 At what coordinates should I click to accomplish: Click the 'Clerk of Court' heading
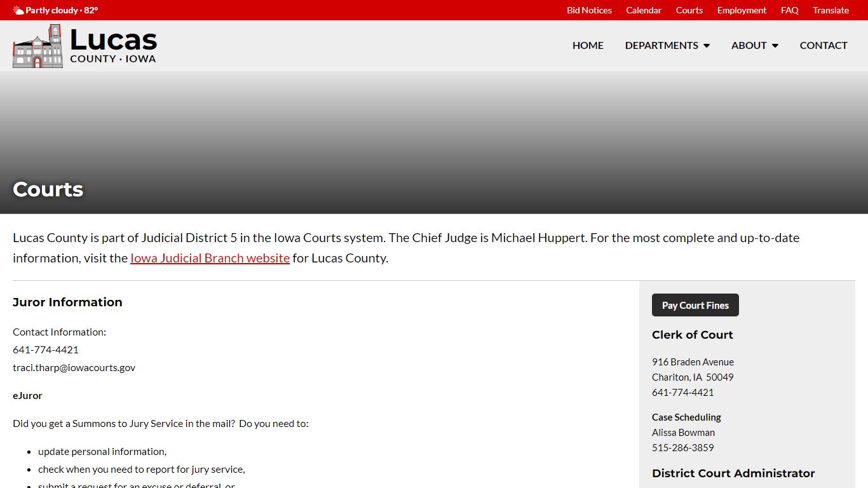pyautogui.click(x=692, y=335)
